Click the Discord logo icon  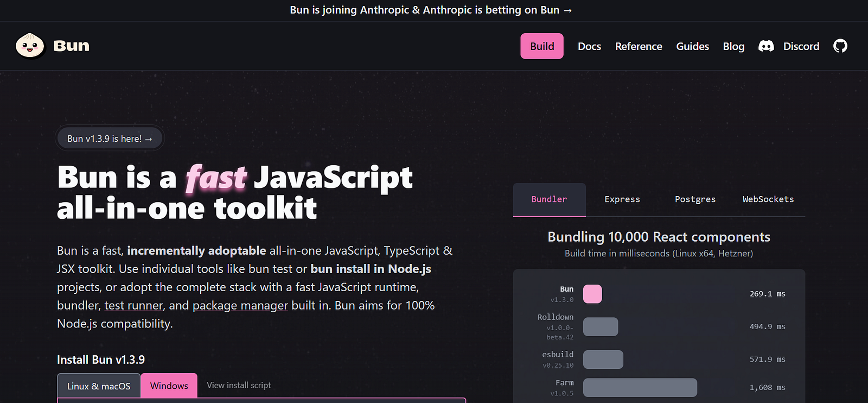(x=766, y=46)
